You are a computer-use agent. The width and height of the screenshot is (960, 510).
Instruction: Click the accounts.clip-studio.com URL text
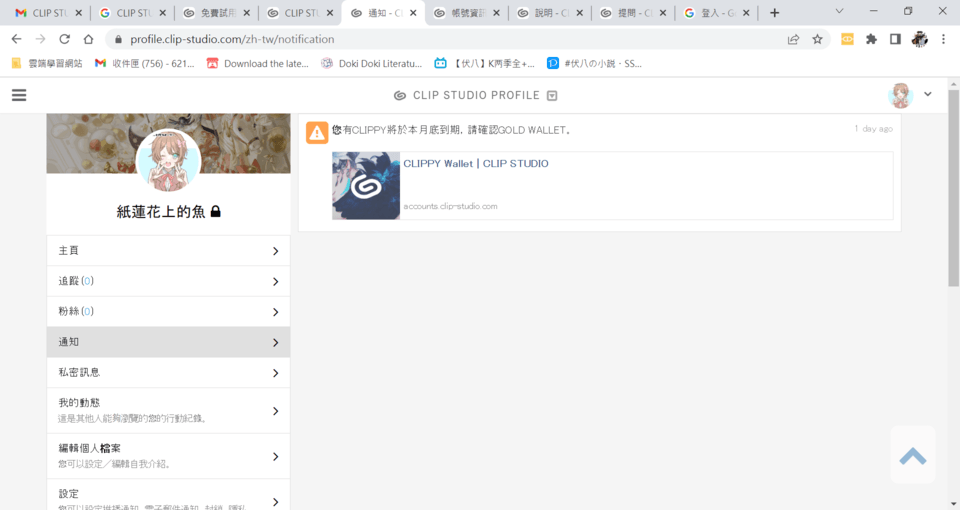click(450, 206)
